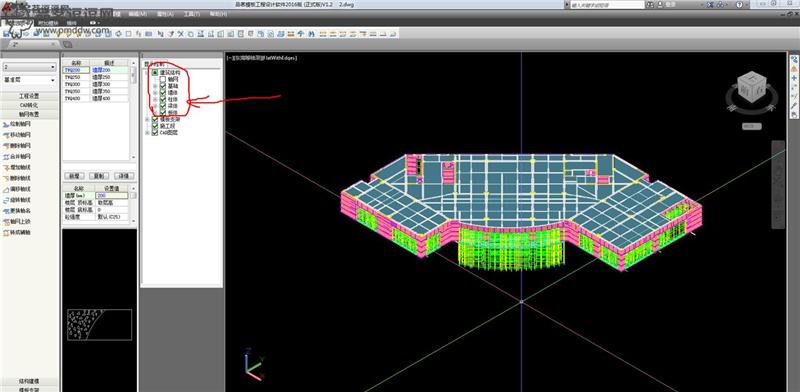
Task: Open the 编辑(M) menu
Action: pos(138,14)
